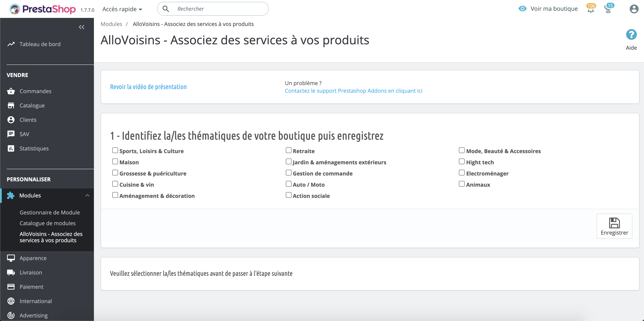The height and width of the screenshot is (321, 644).
Task: Open Catalogue de modules
Action: coord(47,223)
